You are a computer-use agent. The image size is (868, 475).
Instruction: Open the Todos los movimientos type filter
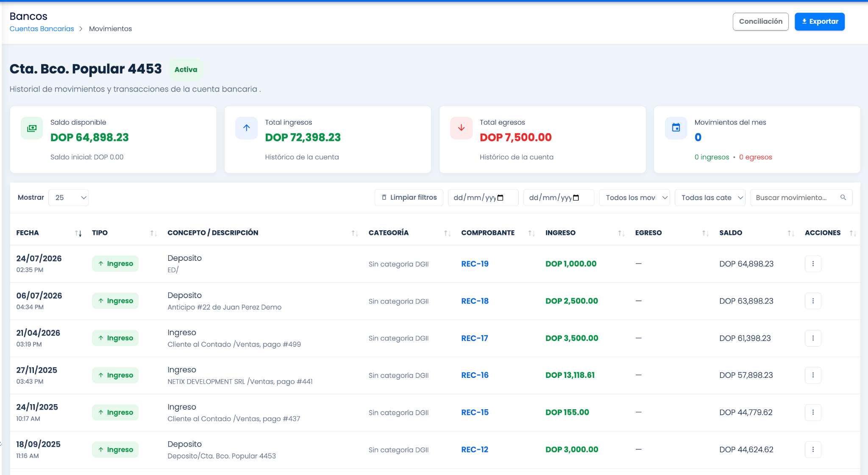634,198
